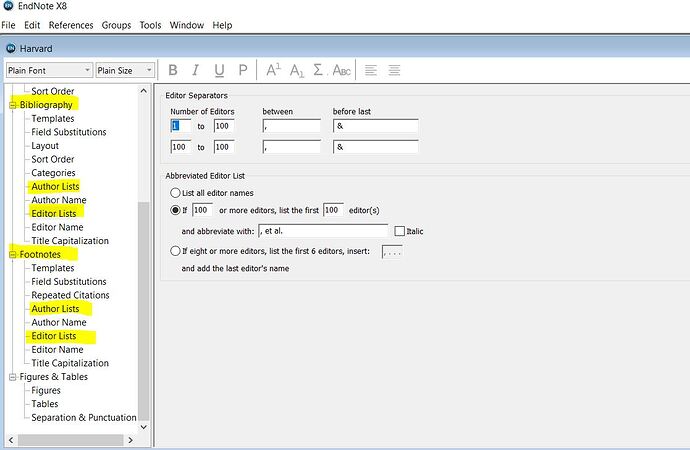
Task: Select Figures in the style tree
Action: tap(46, 391)
